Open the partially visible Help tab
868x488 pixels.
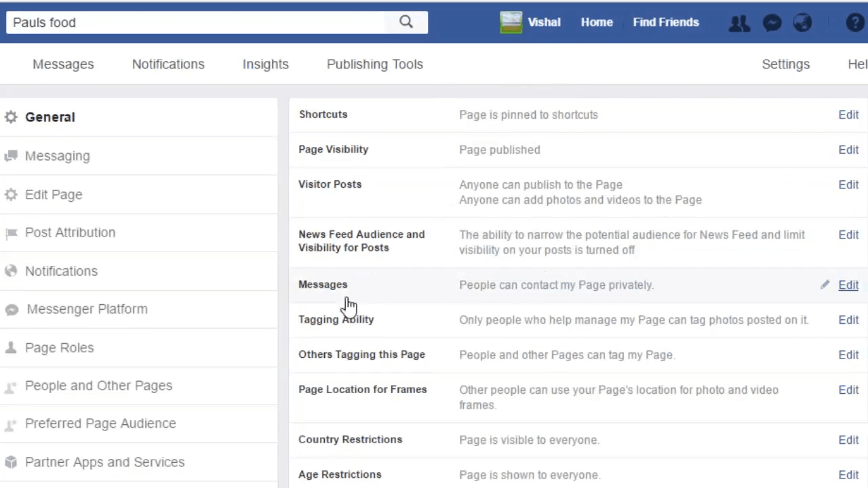[x=858, y=64]
